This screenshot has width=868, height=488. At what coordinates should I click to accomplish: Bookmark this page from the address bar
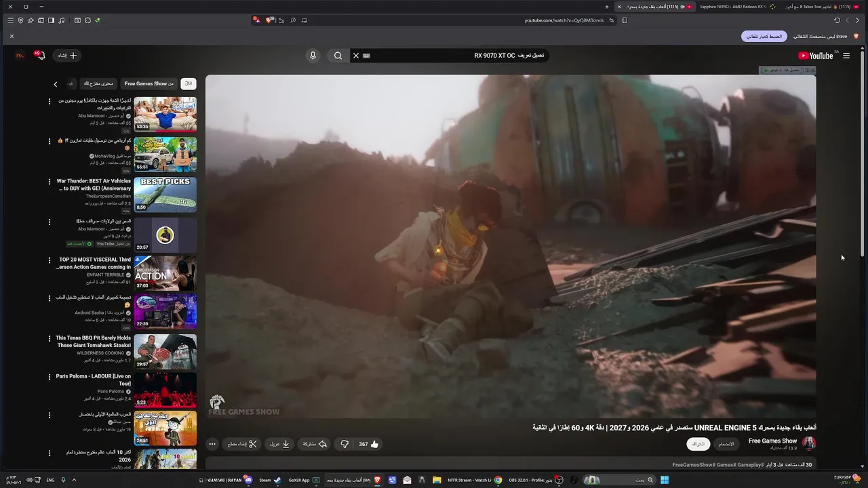625,20
